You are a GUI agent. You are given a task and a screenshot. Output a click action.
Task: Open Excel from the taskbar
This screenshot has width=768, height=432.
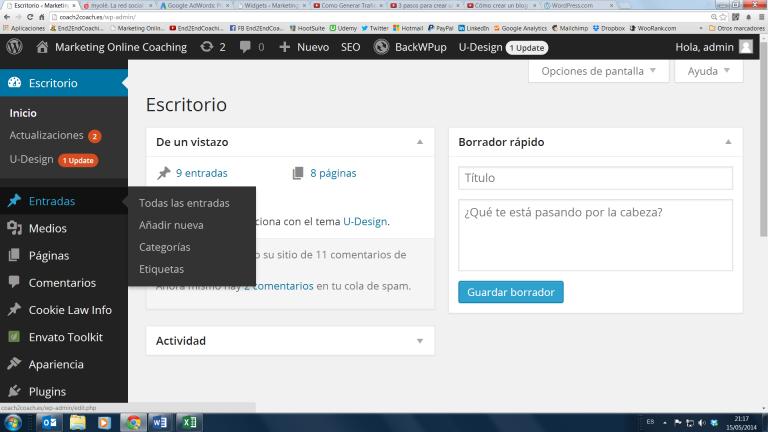[189, 422]
